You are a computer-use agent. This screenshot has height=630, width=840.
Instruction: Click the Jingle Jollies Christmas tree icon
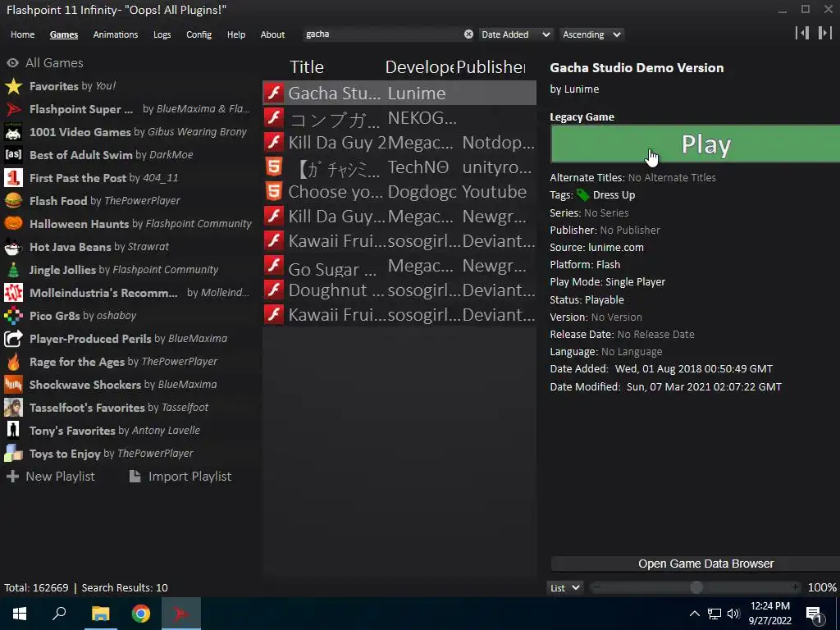[x=13, y=269]
